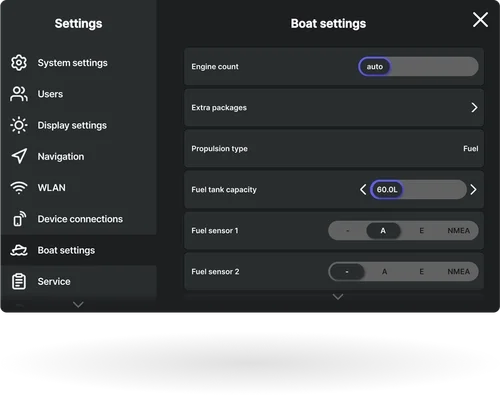Click the Boat settings panel heading
The height and width of the screenshot is (395, 500).
[x=328, y=24]
